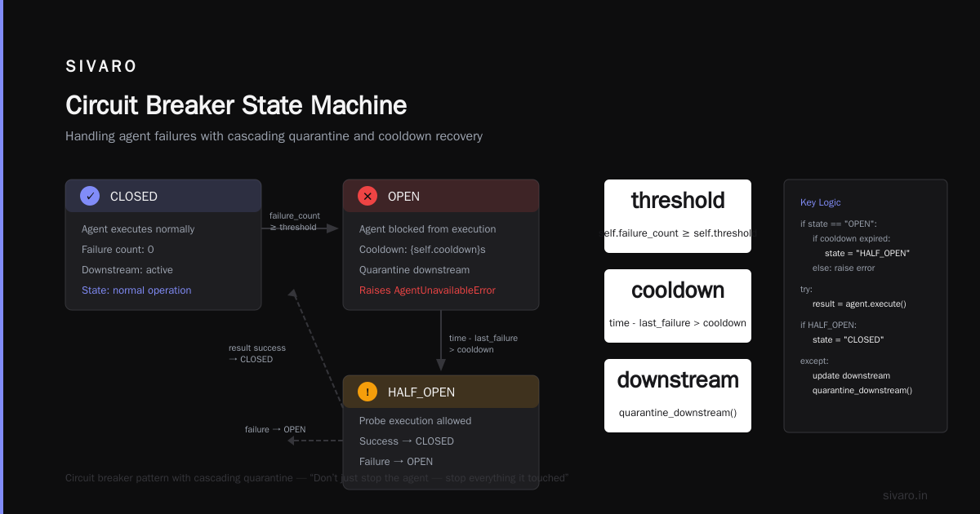Click the checkmark icon on CLOSED state

90,196
